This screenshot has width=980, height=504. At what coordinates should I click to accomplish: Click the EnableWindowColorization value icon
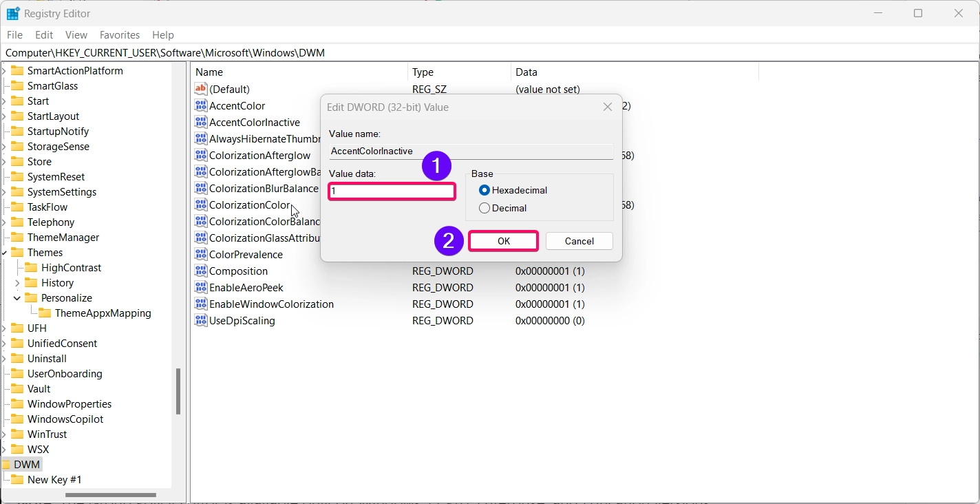pyautogui.click(x=201, y=304)
